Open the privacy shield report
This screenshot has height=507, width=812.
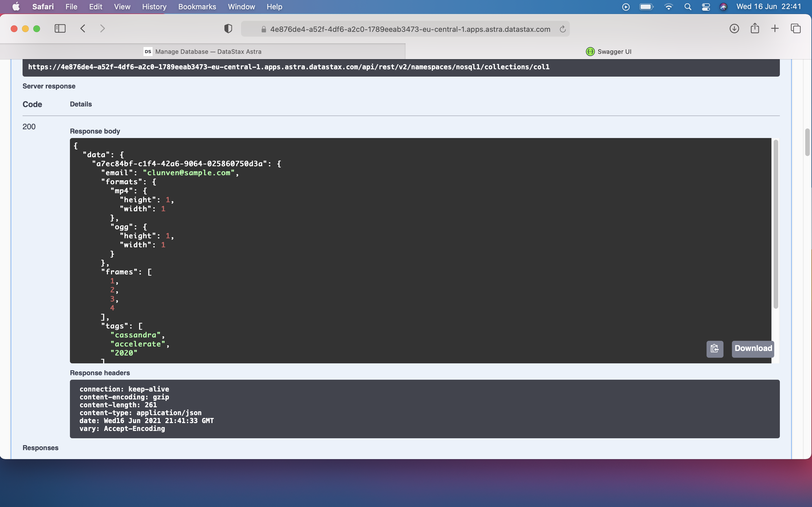click(x=228, y=28)
